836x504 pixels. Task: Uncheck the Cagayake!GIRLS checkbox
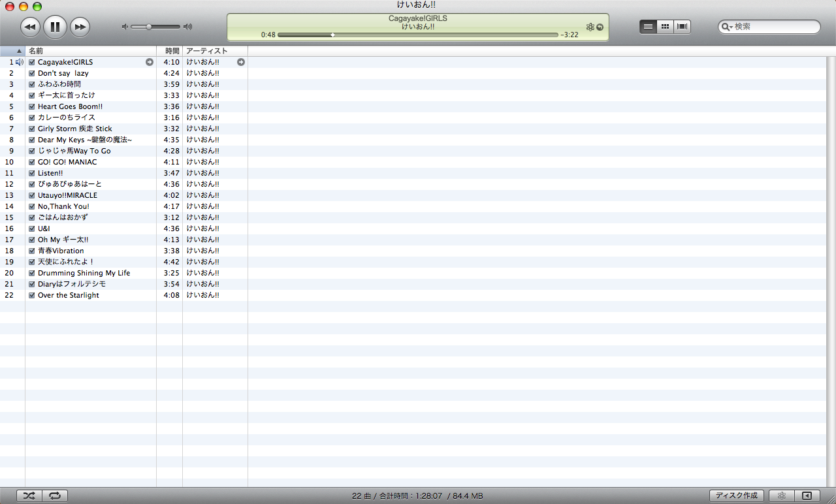(32, 62)
